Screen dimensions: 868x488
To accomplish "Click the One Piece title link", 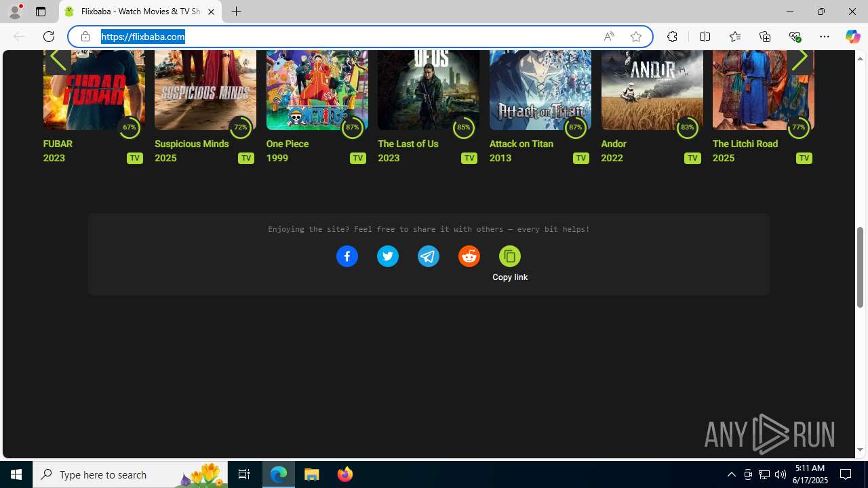I will (x=288, y=144).
